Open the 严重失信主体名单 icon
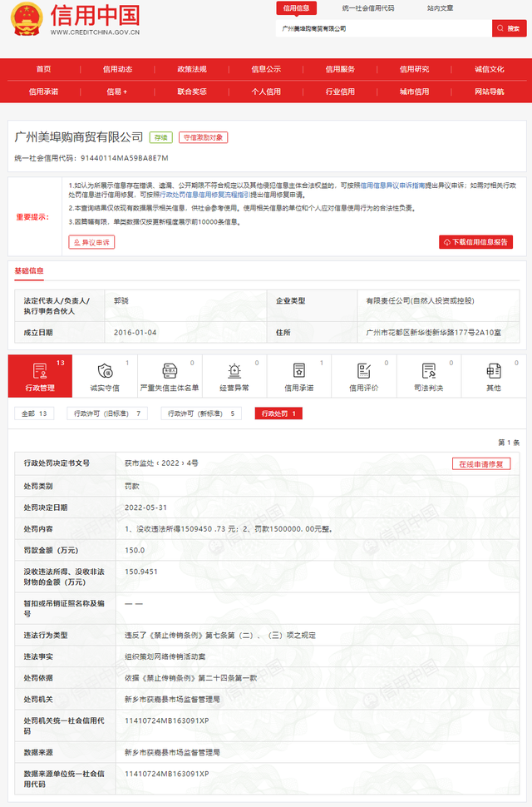Image resolution: width=532 pixels, height=807 pixels. pyautogui.click(x=170, y=370)
